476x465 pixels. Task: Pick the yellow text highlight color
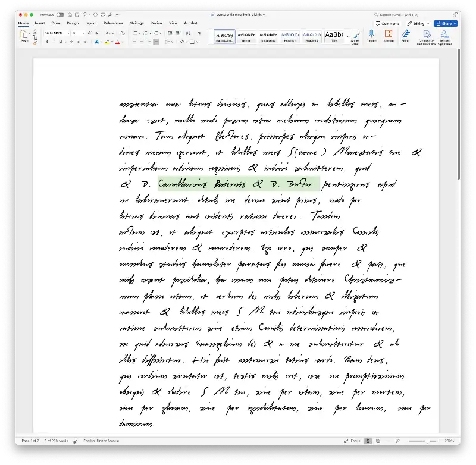tap(107, 42)
